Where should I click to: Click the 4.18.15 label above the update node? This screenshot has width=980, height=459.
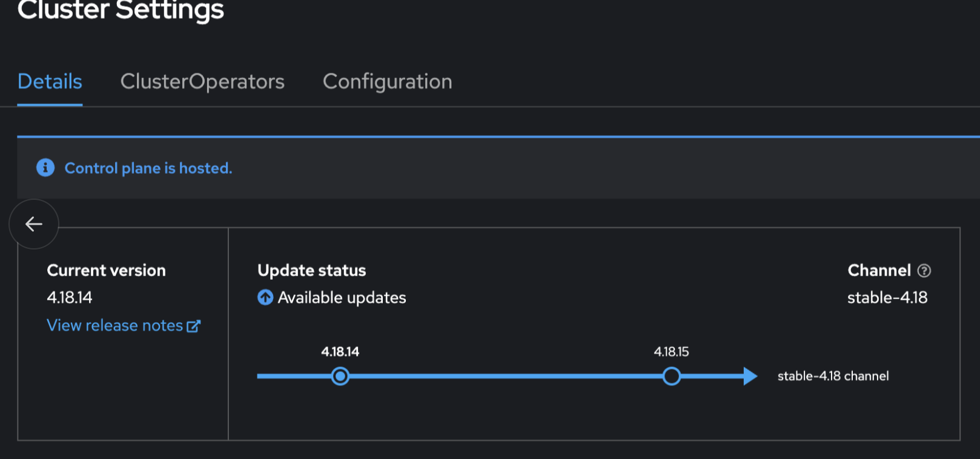[671, 352]
